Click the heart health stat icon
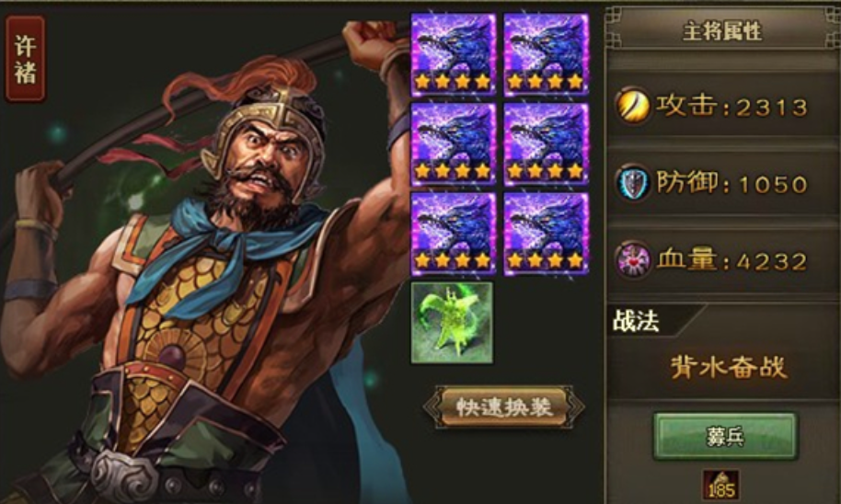This screenshot has height=504, width=841. click(633, 260)
